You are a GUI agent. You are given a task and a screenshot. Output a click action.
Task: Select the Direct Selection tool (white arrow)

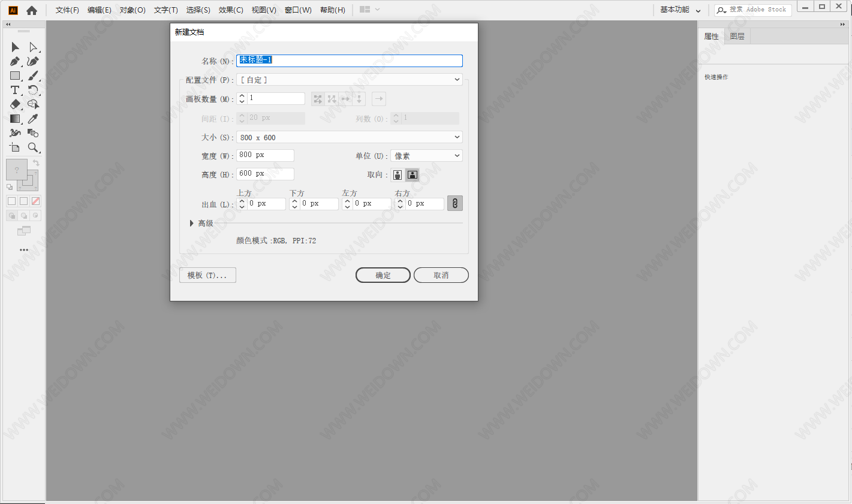(x=33, y=47)
